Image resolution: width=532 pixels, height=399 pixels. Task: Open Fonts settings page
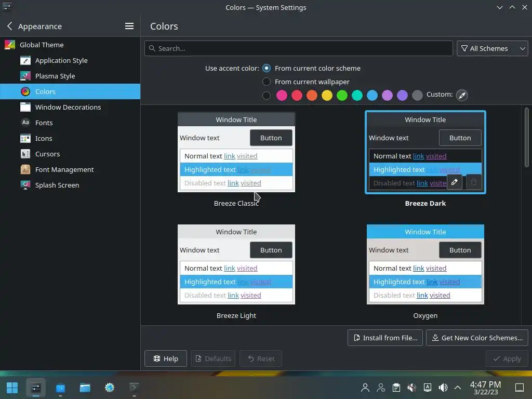(70, 123)
